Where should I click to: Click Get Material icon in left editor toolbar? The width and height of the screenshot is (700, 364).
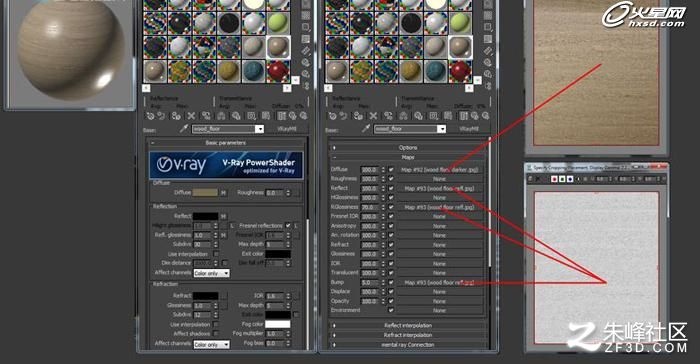[x=150, y=116]
